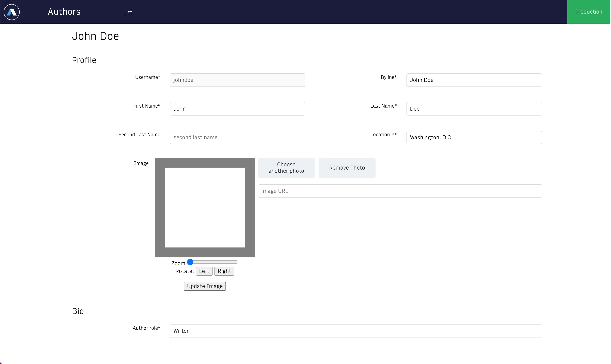Viewport: 611px width, 364px height.
Task: Click the Choose another photo button
Action: click(x=286, y=168)
